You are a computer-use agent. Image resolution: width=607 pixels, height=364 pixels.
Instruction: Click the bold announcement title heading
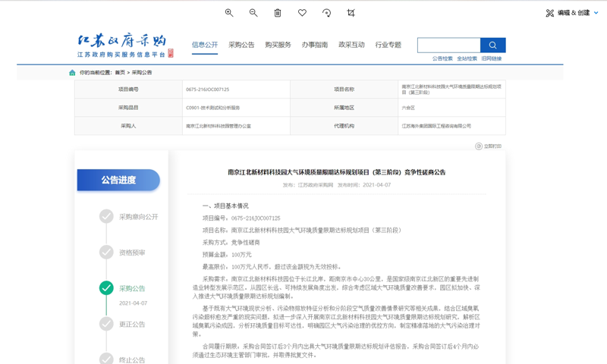336,172
